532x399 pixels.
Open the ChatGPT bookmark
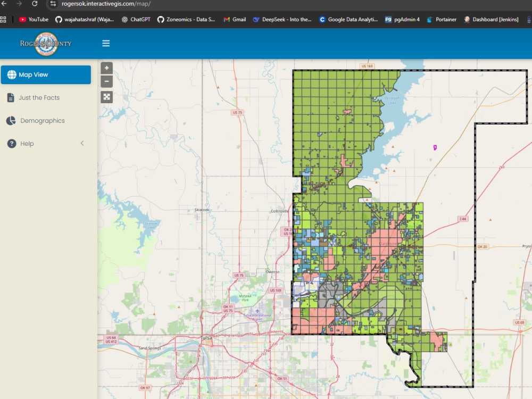(136, 19)
